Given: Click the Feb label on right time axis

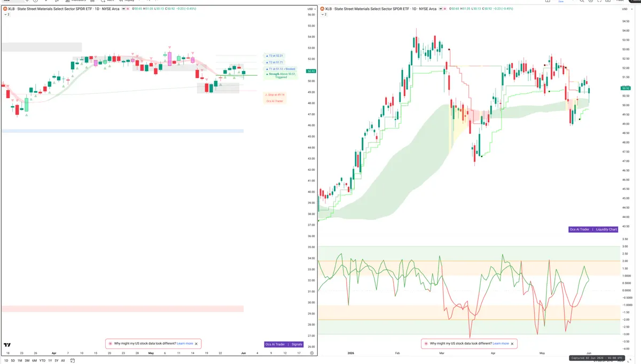Looking at the screenshot, I should click(397, 353).
